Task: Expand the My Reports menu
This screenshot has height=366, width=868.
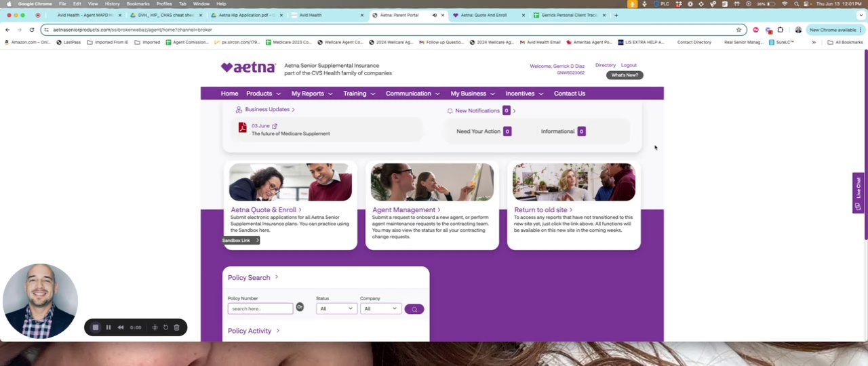Action: (312, 94)
